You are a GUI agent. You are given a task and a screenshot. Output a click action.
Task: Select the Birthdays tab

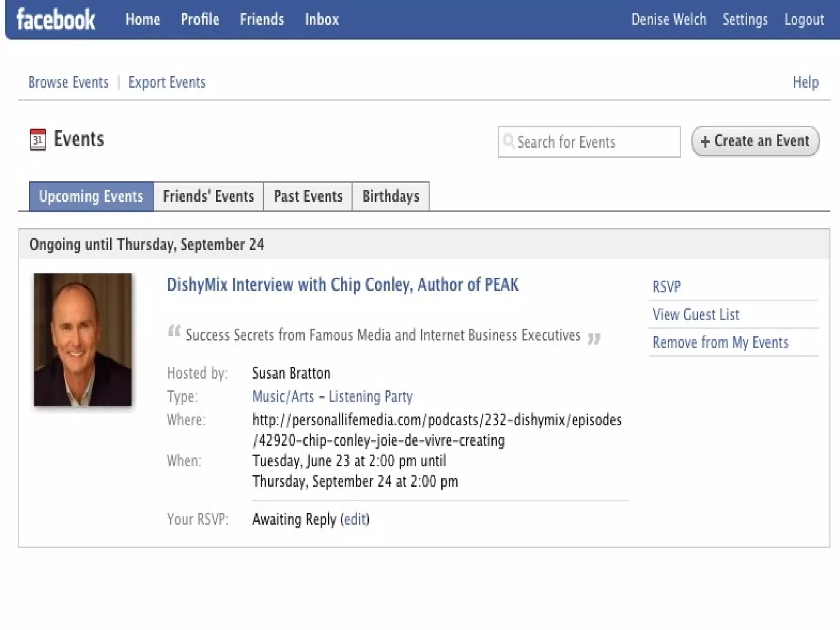point(391,196)
